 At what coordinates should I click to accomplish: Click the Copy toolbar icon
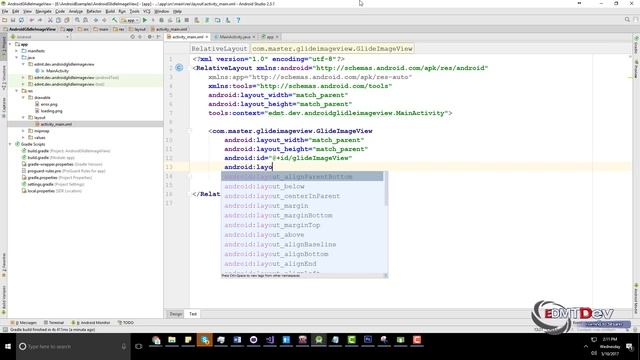(x=58, y=20)
